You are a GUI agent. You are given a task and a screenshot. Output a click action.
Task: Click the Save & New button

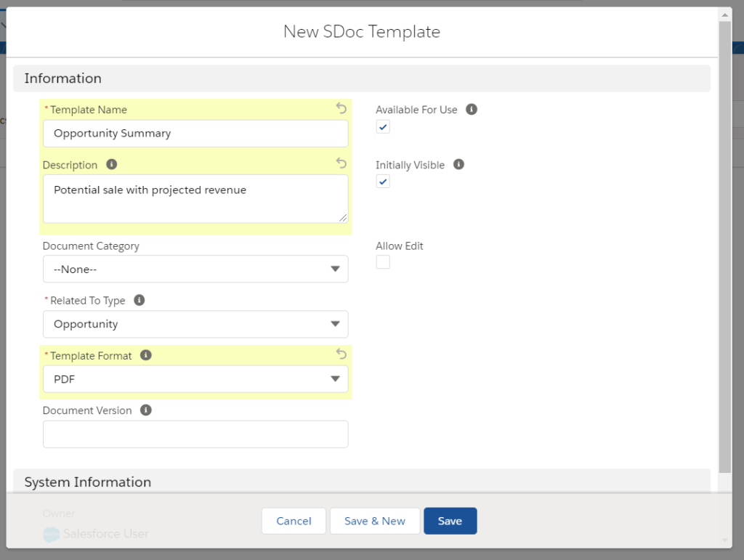click(375, 521)
